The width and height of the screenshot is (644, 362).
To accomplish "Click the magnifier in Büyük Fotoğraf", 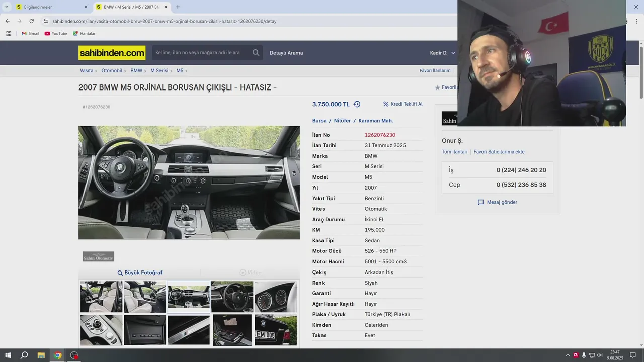I will tap(120, 273).
